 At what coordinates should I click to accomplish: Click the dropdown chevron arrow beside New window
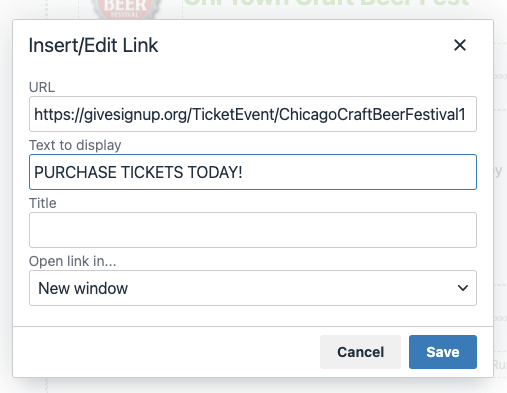click(x=463, y=288)
